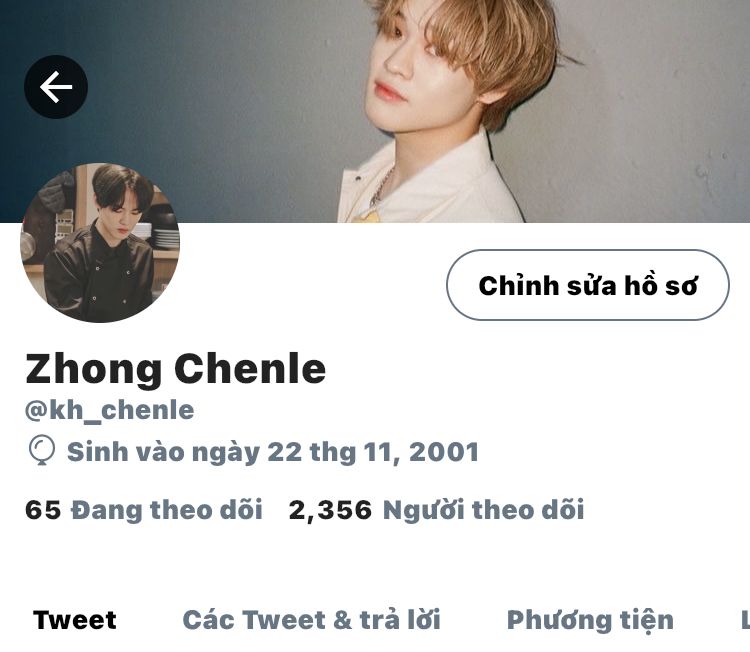Tap the back arrow icon
This screenshot has width=750, height=652.
(56, 87)
